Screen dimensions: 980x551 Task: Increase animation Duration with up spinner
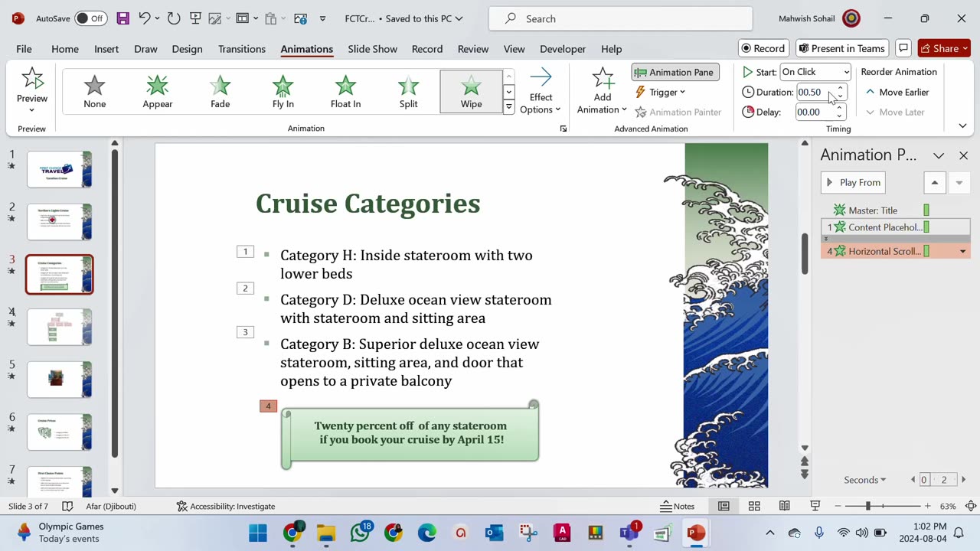[840, 88]
